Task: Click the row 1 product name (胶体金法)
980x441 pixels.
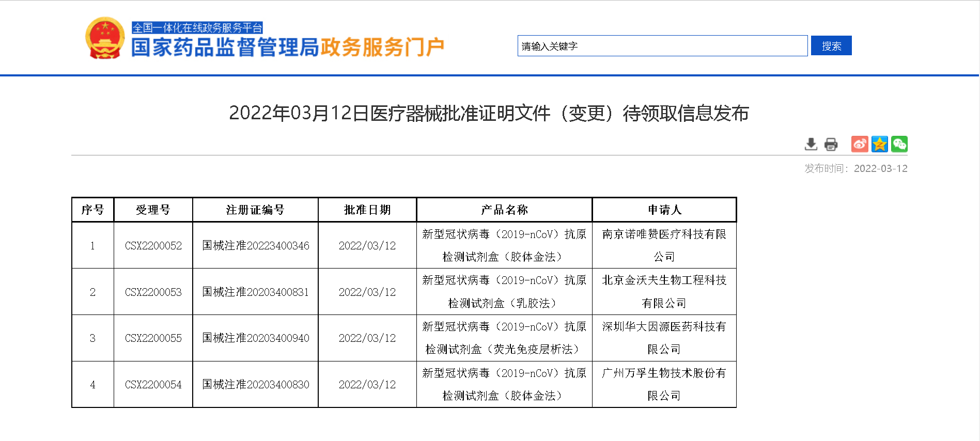Action: click(504, 246)
